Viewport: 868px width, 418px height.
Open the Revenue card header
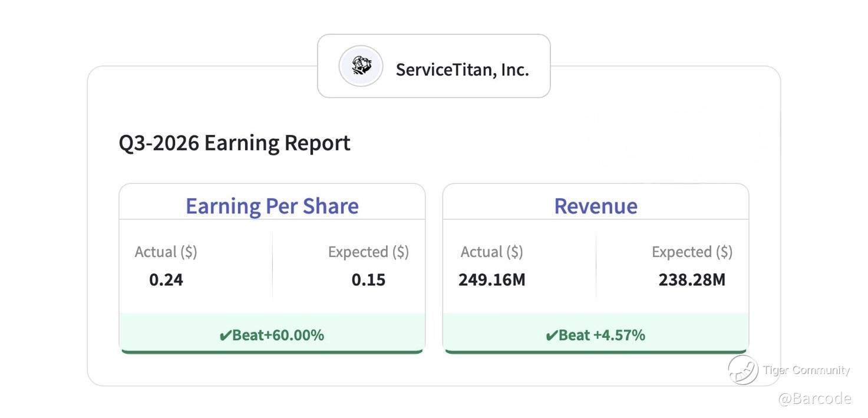tap(595, 206)
